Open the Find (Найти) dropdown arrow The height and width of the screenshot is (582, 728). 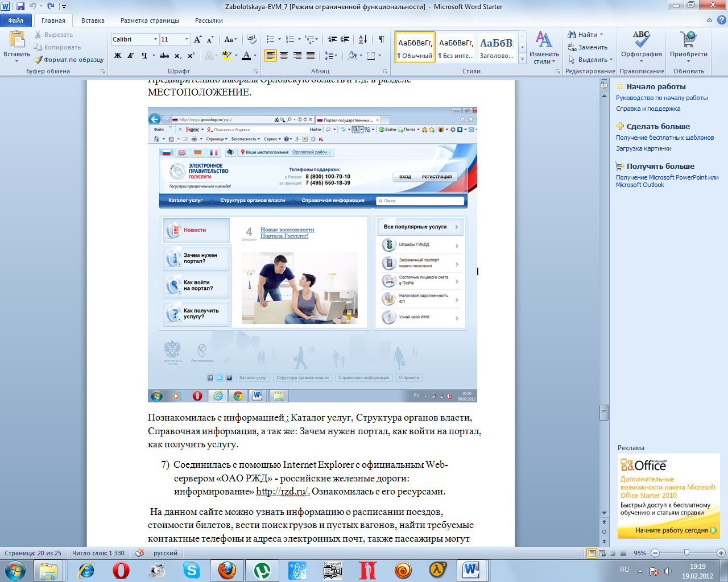point(601,35)
